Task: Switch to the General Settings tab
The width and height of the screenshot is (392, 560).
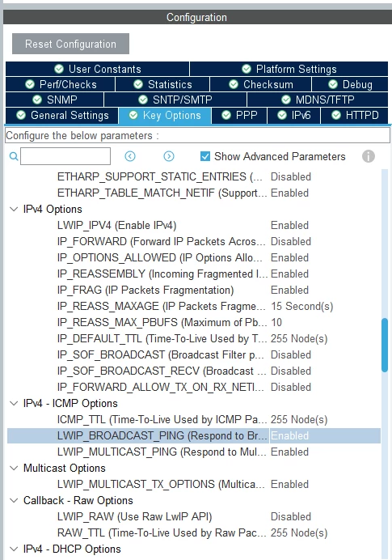Action: coord(62,116)
